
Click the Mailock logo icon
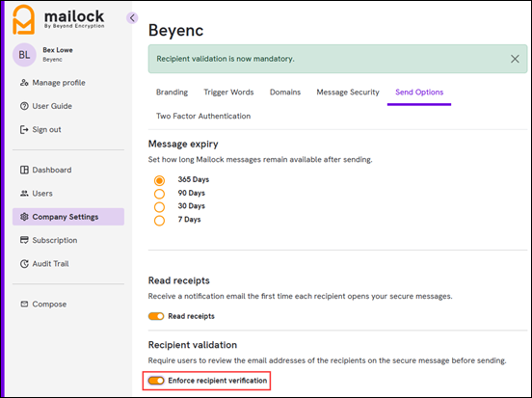pyautogui.click(x=23, y=19)
